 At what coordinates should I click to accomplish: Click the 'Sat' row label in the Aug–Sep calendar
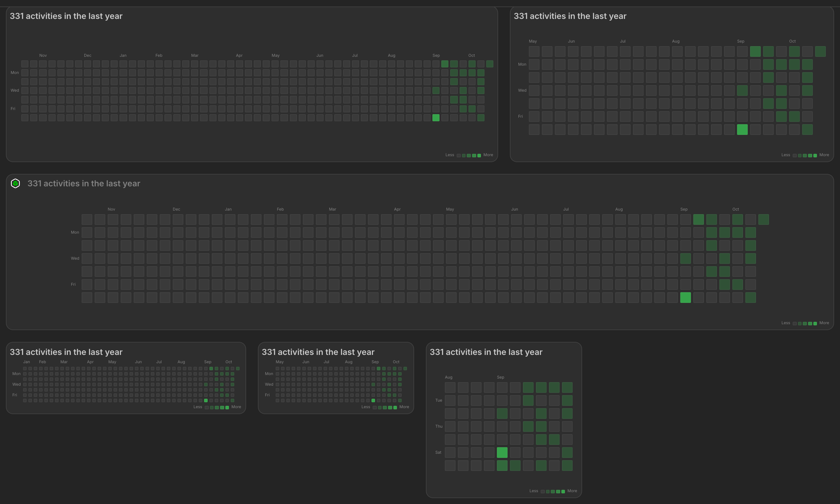(438, 452)
